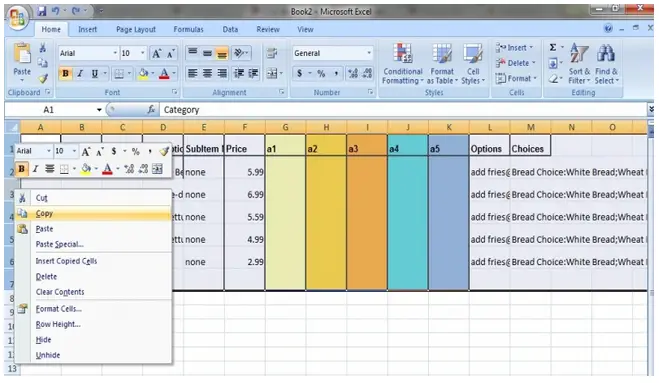Pick fill color in mini toolbar
Image resolution: width=659 pixels, height=383 pixels.
pyautogui.click(x=86, y=169)
